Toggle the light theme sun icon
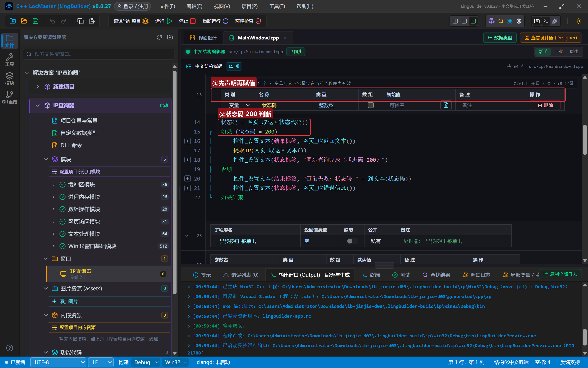 coord(579,21)
